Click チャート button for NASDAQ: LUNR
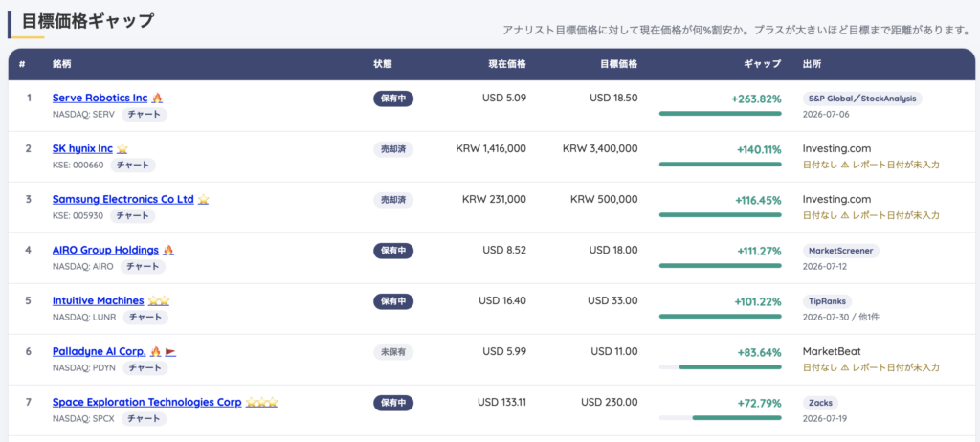 coord(145,317)
